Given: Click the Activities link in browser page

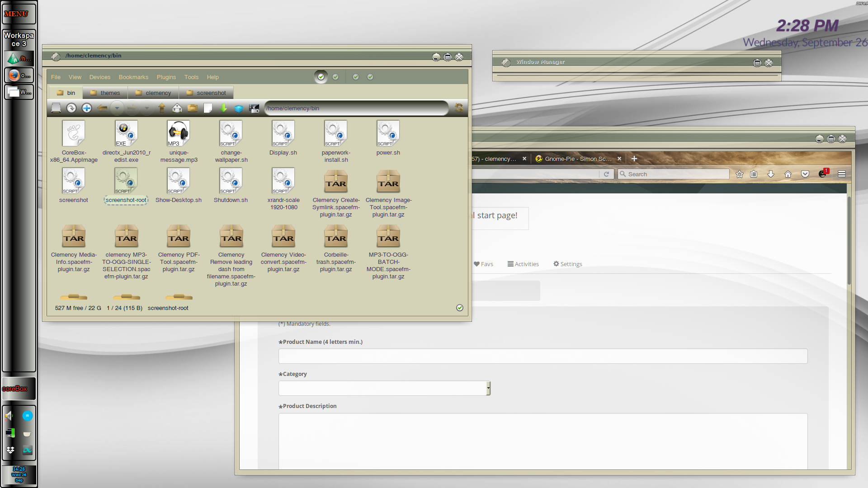Looking at the screenshot, I should click(x=523, y=264).
